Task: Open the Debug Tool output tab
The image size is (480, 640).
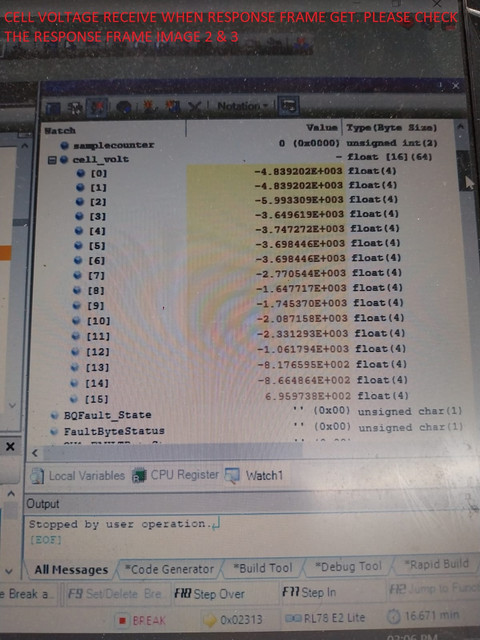Action: pyautogui.click(x=348, y=566)
